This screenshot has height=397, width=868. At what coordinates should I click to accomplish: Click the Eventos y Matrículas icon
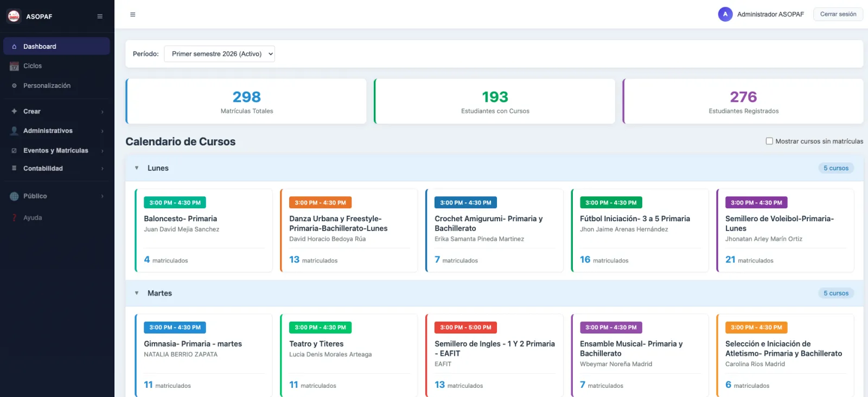point(14,151)
